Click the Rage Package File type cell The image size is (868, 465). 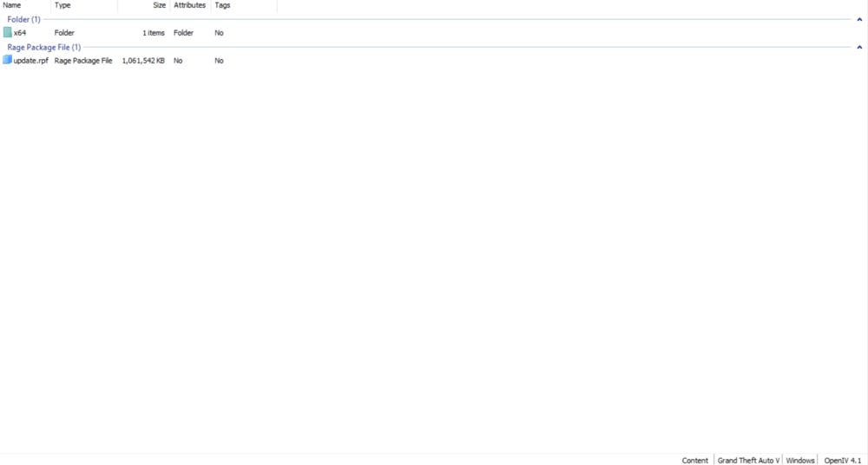click(x=83, y=61)
